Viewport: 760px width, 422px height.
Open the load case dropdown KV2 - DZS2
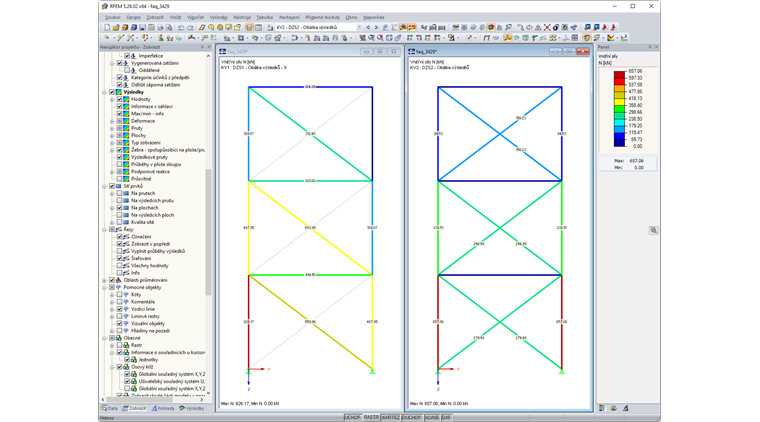(x=359, y=28)
